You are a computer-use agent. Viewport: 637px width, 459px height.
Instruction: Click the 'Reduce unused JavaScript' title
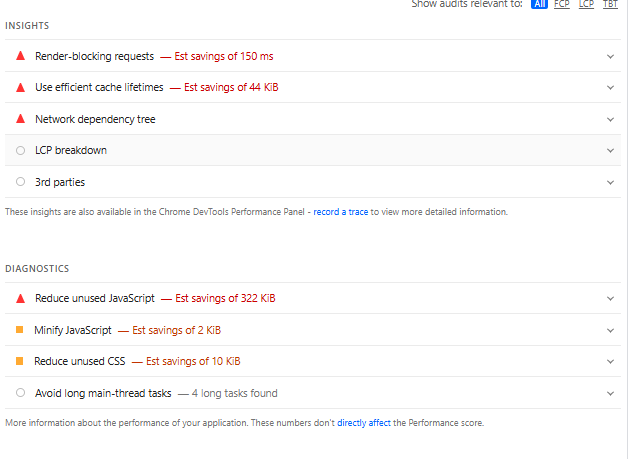(x=95, y=298)
